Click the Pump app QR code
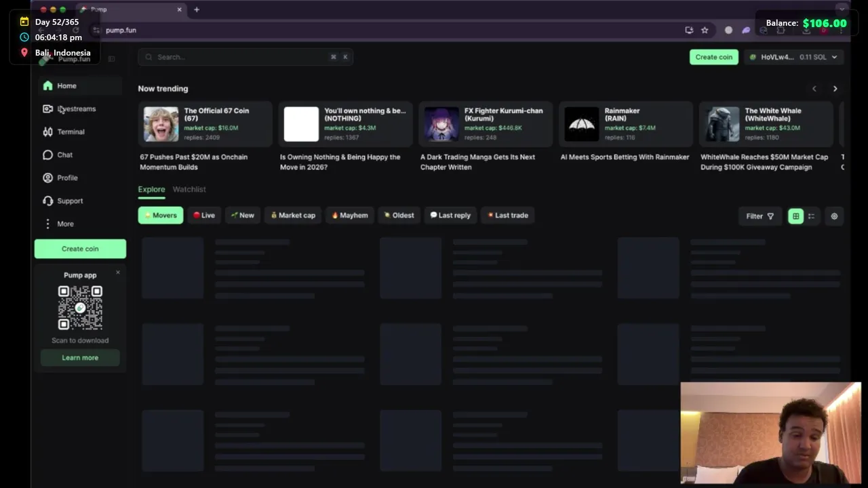Viewport: 868px width, 488px height. pyautogui.click(x=80, y=308)
